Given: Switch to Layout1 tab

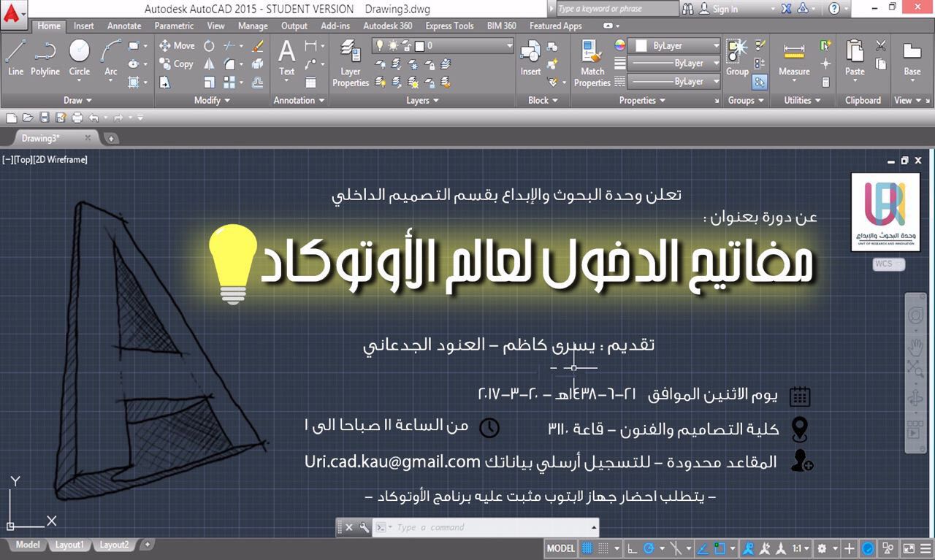Looking at the screenshot, I should tap(69, 545).
